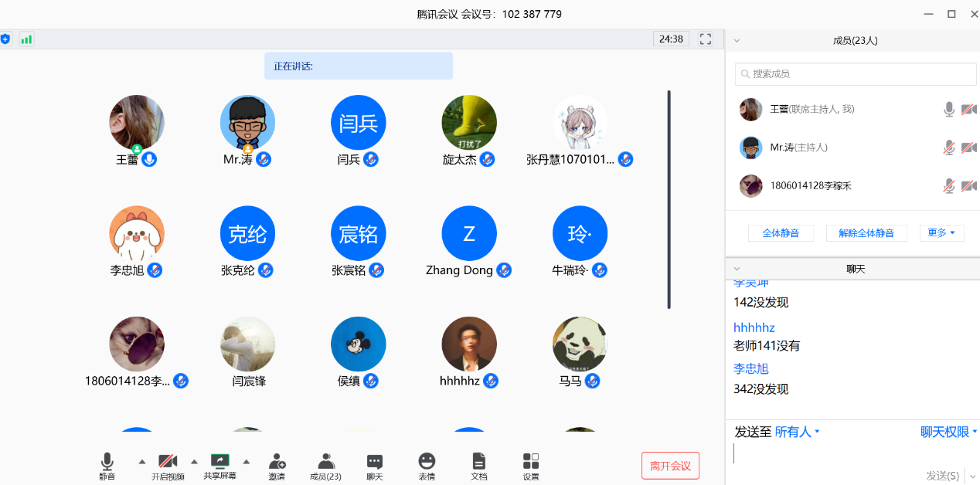Open the Members (23) panel icon
Image resolution: width=980 pixels, height=485 pixels.
tap(325, 463)
